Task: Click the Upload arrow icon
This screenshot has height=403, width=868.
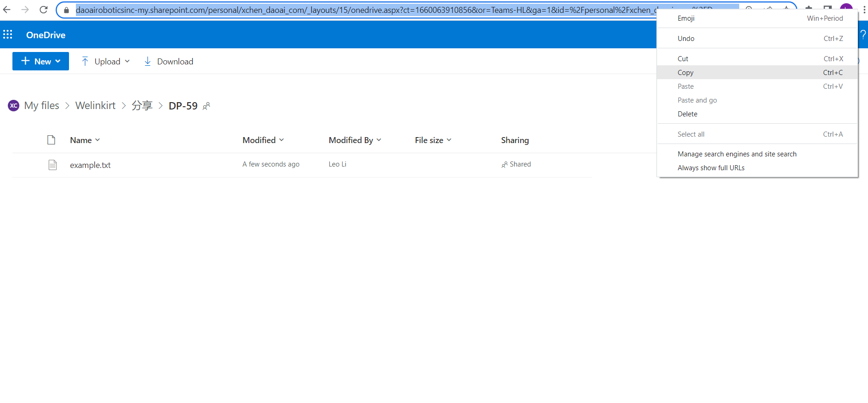Action: pyautogui.click(x=85, y=61)
